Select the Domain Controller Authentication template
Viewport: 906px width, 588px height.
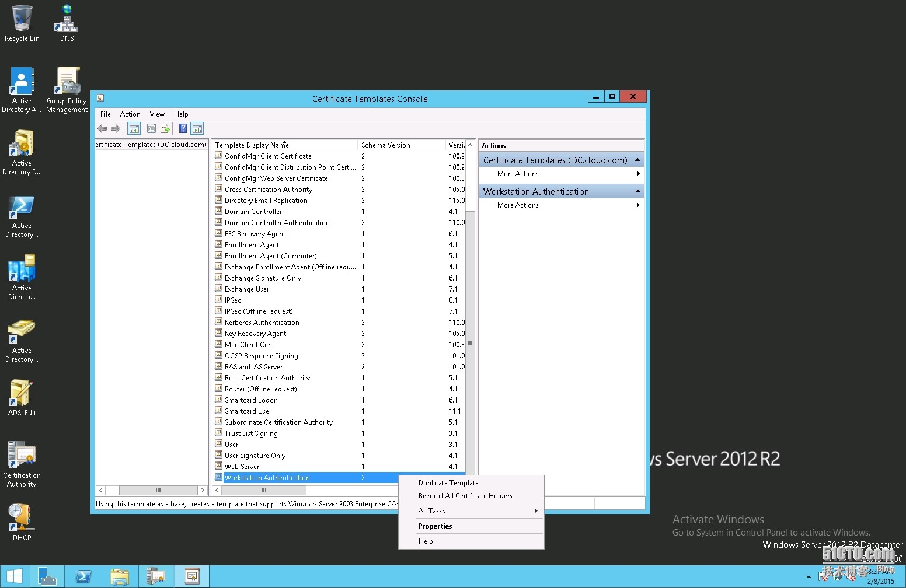point(277,223)
